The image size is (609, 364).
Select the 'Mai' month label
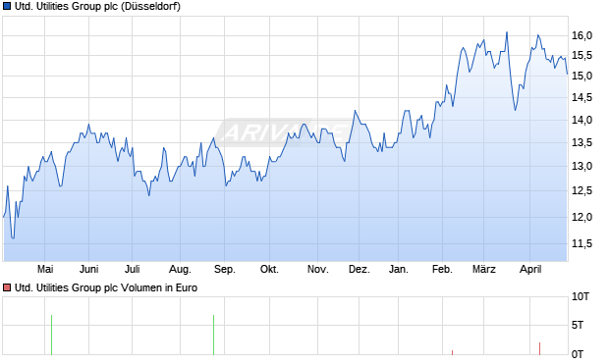(45, 269)
